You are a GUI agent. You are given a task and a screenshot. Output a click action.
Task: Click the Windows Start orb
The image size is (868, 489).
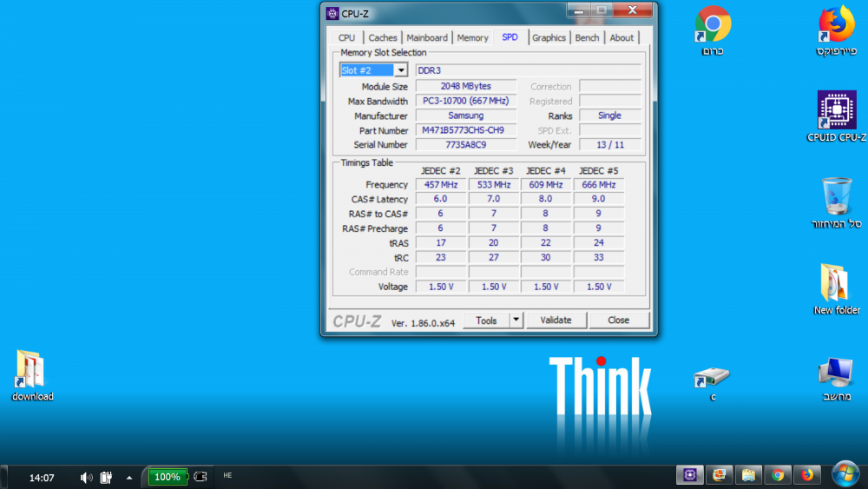click(845, 474)
